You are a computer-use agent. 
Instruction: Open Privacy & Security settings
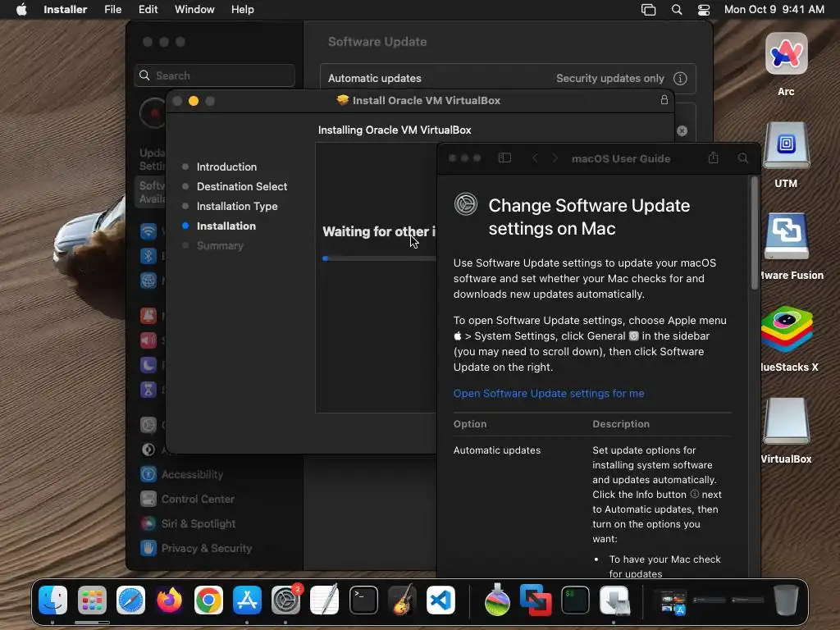[x=206, y=548]
